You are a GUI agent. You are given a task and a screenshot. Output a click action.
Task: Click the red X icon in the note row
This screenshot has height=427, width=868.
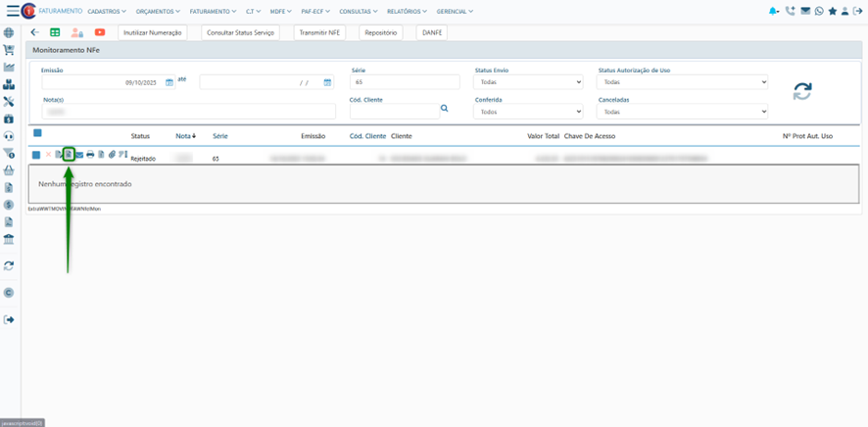tap(48, 155)
